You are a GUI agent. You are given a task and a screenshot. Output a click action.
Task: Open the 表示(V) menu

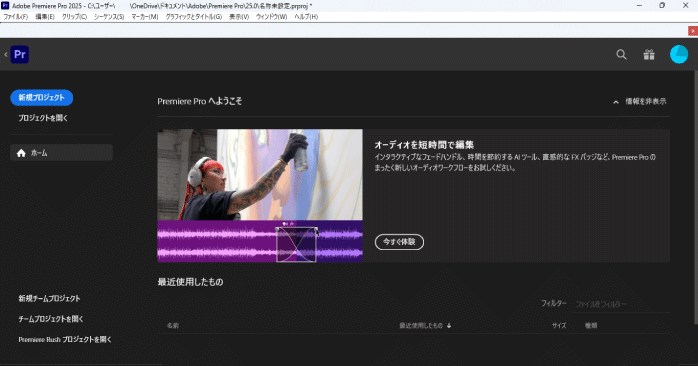click(239, 16)
